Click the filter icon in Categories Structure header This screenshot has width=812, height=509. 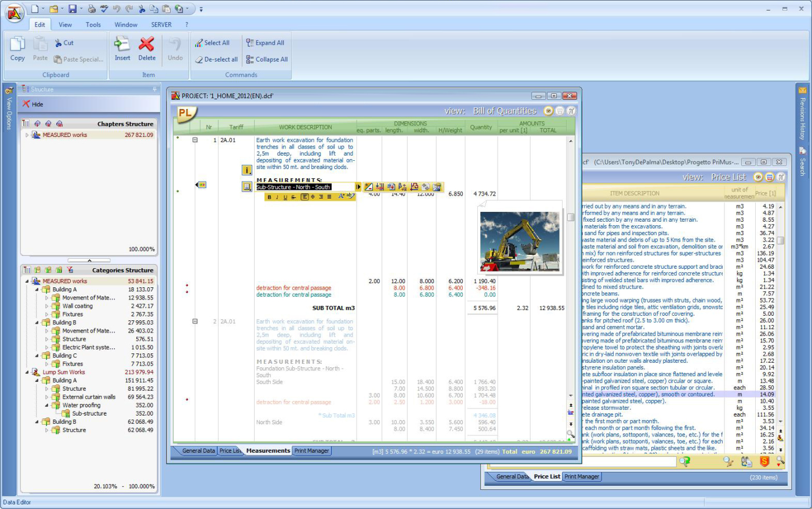click(70, 270)
